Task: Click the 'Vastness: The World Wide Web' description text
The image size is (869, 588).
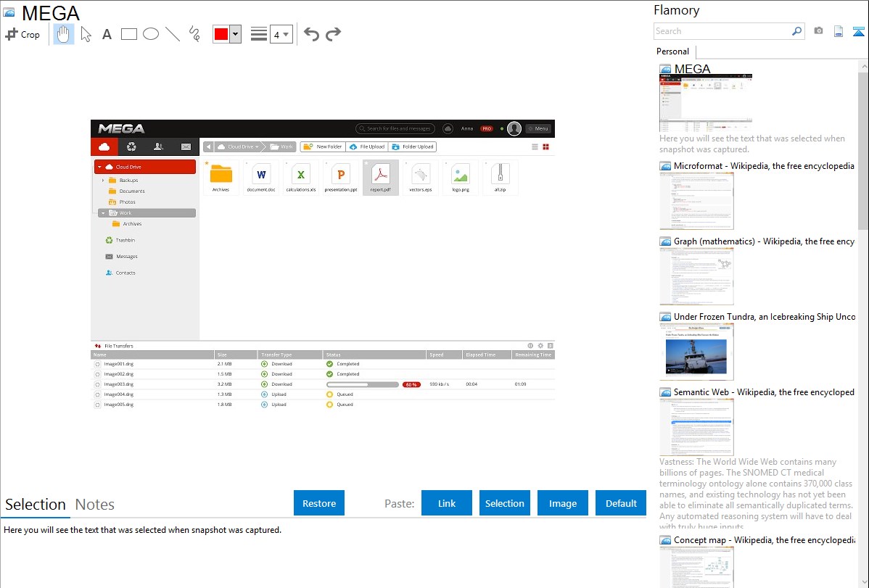Action: coord(756,494)
